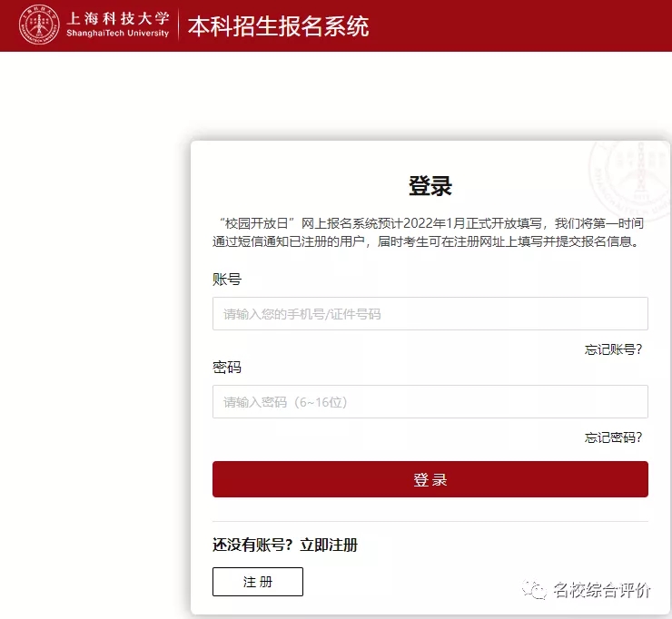Screen dimensions: 672x619
Task: Click the 密码 field label
Action: 227,368
